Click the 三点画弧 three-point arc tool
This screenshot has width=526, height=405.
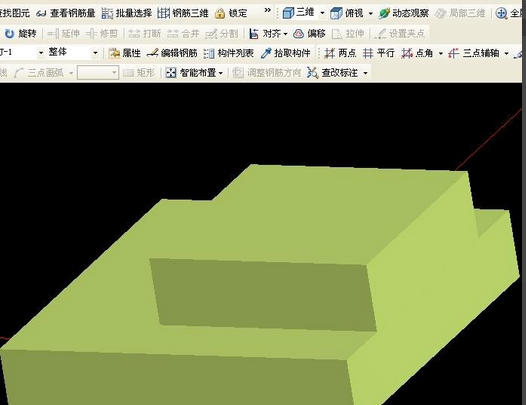[39, 72]
